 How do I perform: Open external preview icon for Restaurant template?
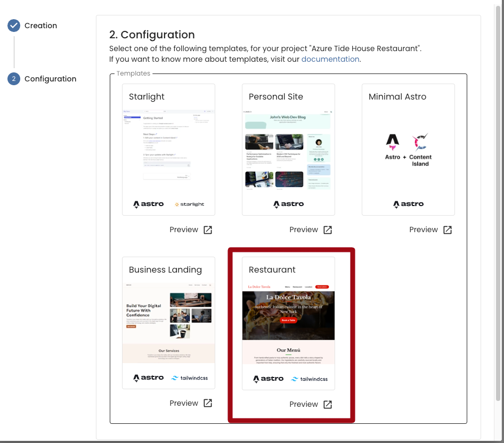pyautogui.click(x=328, y=404)
